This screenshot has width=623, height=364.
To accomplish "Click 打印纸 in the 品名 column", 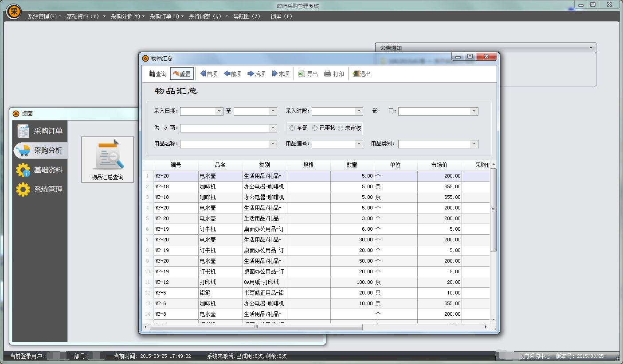I will click(220, 282).
